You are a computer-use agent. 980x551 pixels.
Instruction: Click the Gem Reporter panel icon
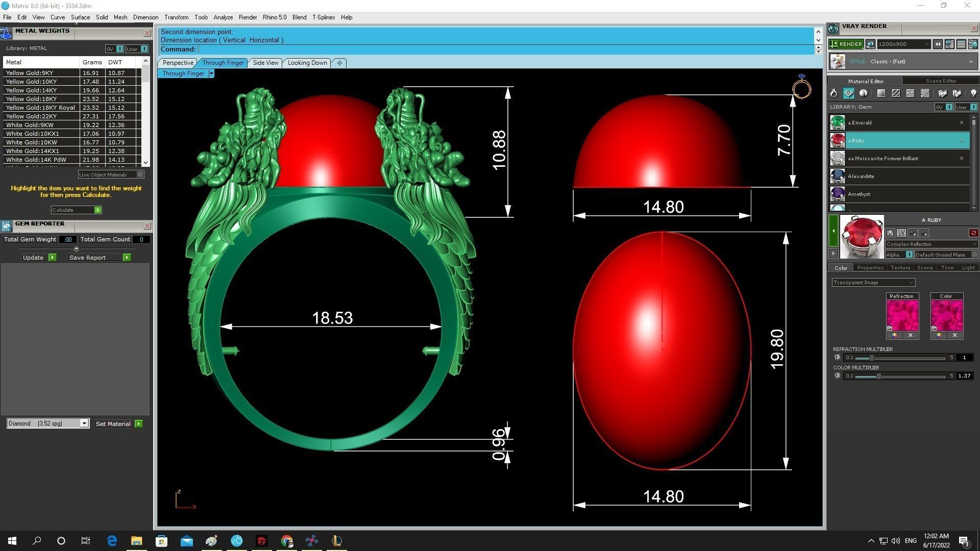click(6, 226)
